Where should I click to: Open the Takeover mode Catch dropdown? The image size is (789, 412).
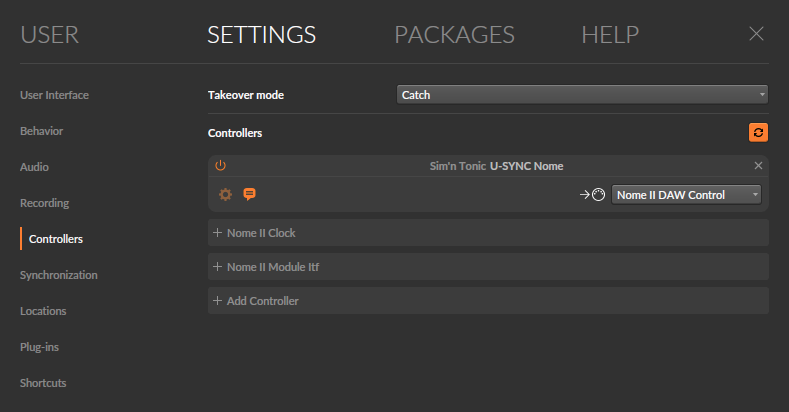[x=582, y=95]
